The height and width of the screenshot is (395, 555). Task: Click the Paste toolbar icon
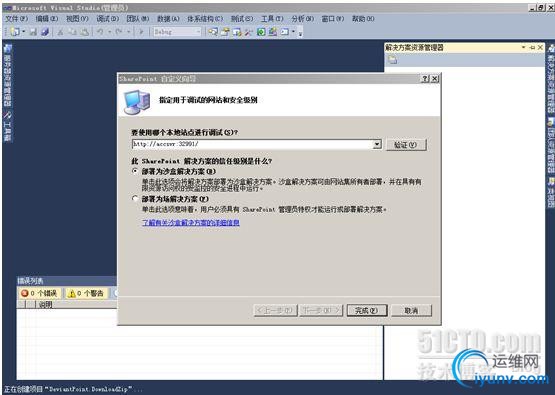tap(85, 32)
